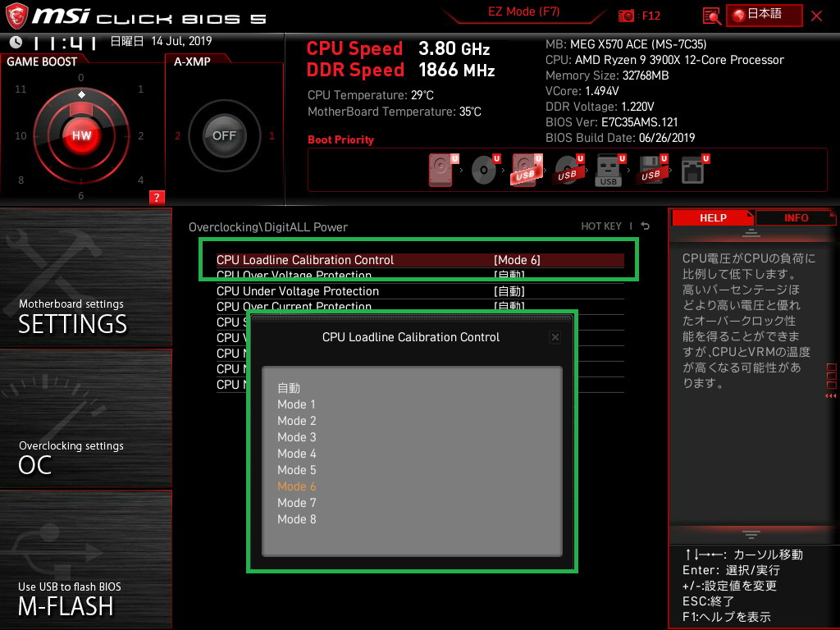Switch to the INFO tab
This screenshot has height=630, width=840.
pyautogui.click(x=796, y=217)
